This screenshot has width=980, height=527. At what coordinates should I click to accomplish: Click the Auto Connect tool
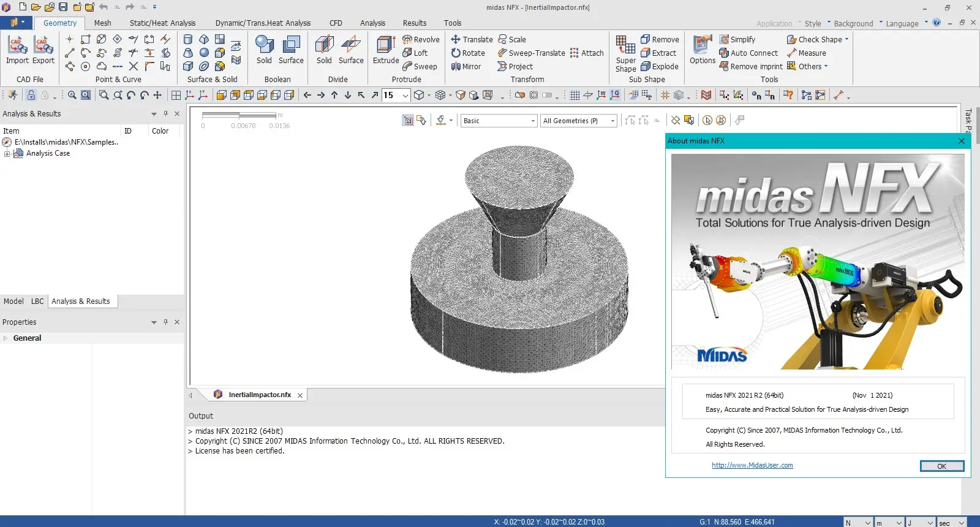(748, 53)
